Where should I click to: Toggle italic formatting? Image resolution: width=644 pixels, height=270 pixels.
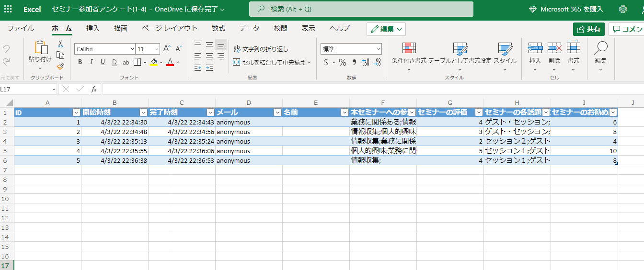pyautogui.click(x=91, y=62)
